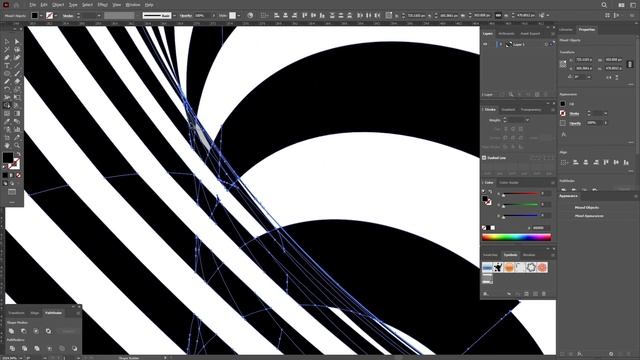Enable the Dashed Line checkbox
The image size is (640, 360).
point(484,158)
